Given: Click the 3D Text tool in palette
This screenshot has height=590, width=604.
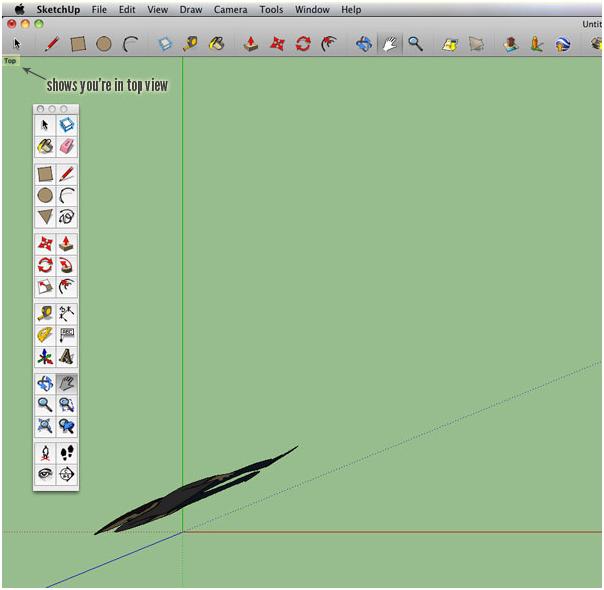Looking at the screenshot, I should (67, 357).
